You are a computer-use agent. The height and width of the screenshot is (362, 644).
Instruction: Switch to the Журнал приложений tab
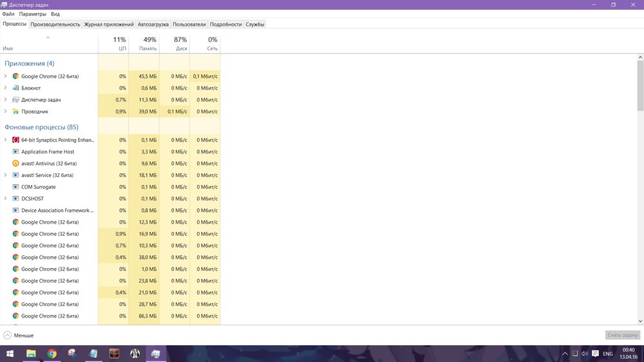pyautogui.click(x=109, y=24)
